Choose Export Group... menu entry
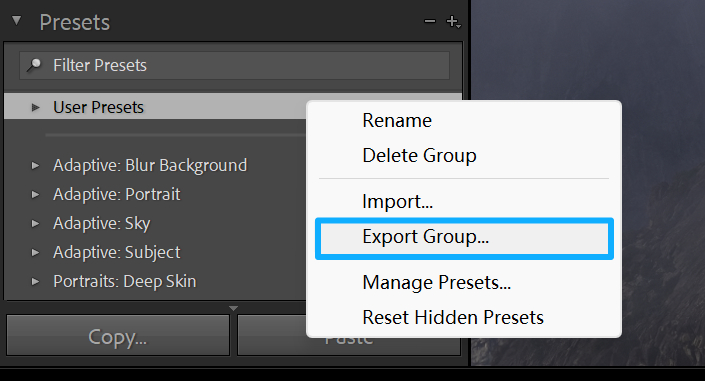The width and height of the screenshot is (705, 381). (464, 237)
